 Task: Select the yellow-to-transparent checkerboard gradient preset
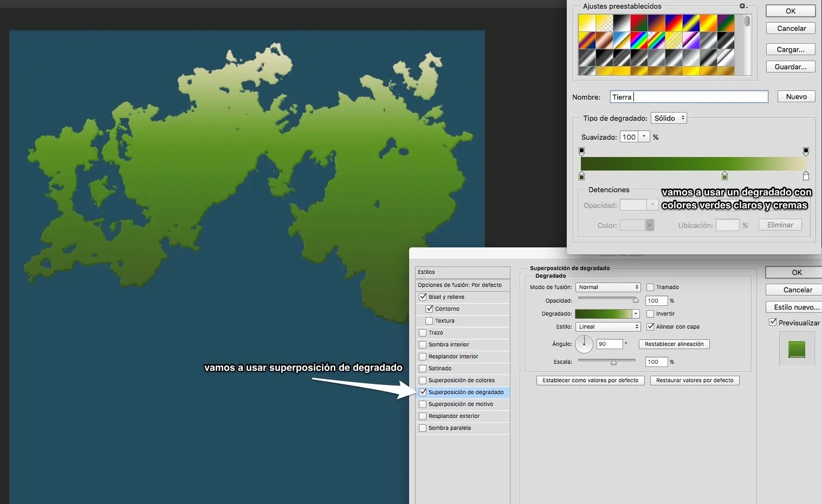604,23
